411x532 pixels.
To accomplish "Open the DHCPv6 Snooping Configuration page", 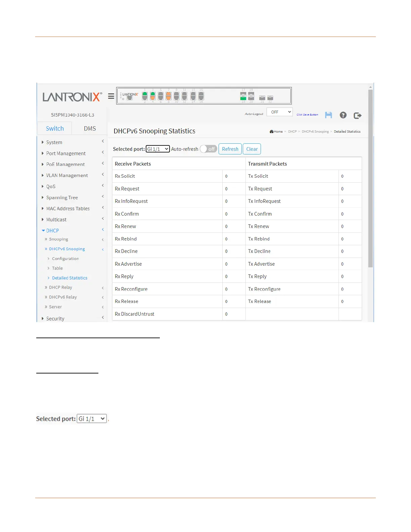I will tap(65, 259).
